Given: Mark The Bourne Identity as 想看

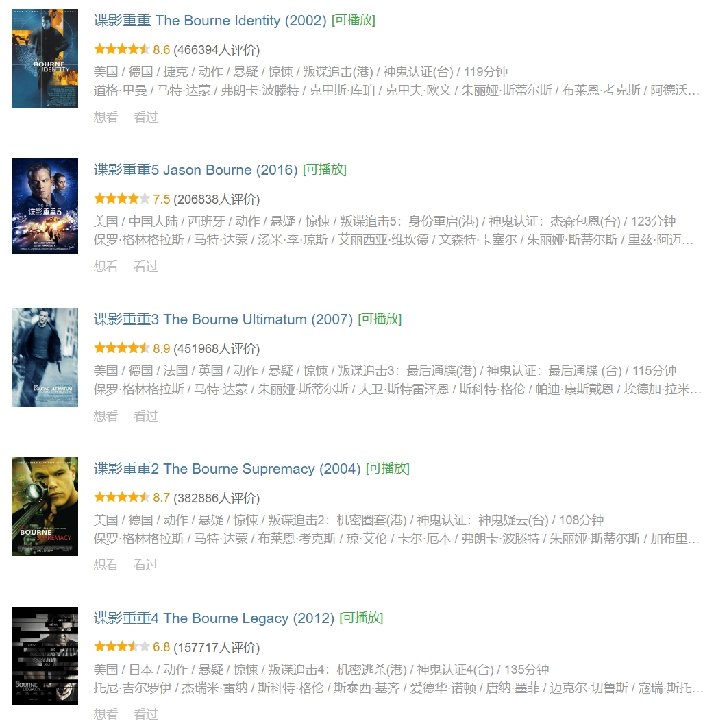Looking at the screenshot, I should click(x=106, y=117).
